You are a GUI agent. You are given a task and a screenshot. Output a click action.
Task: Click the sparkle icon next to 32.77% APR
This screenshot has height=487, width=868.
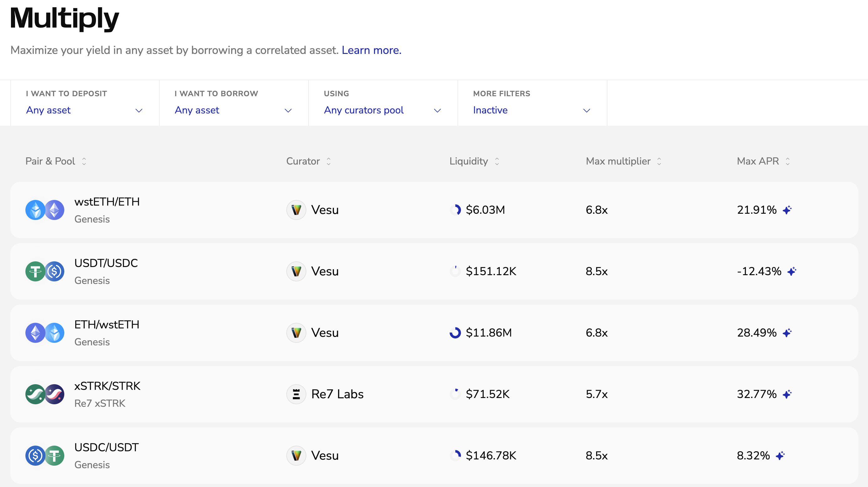click(x=787, y=394)
